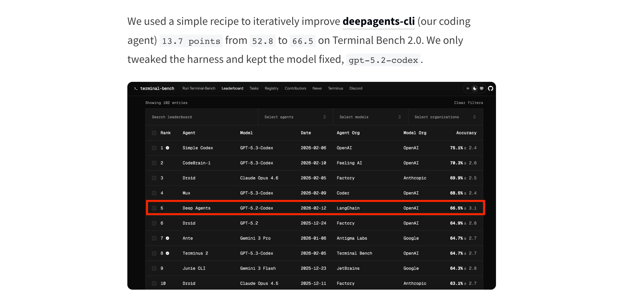Click the '2026-02-12' date cell
Viewport: 644px width, 305px height.
point(313,208)
